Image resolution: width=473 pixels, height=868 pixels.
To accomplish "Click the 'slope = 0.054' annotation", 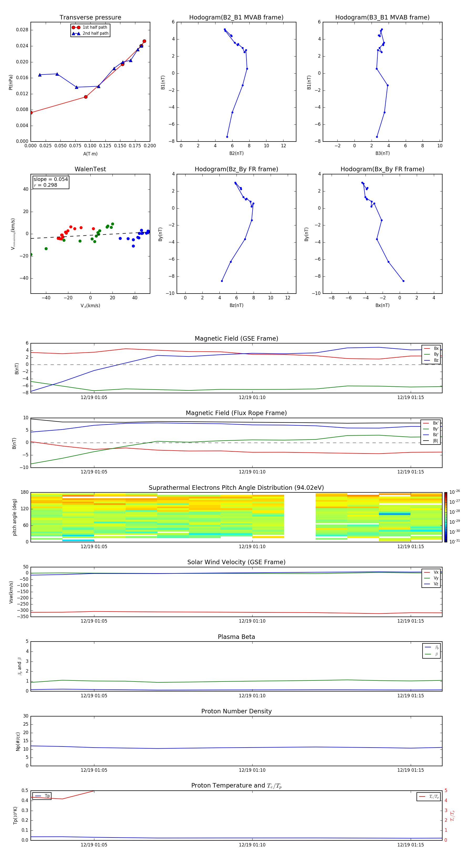I will coord(50,179).
